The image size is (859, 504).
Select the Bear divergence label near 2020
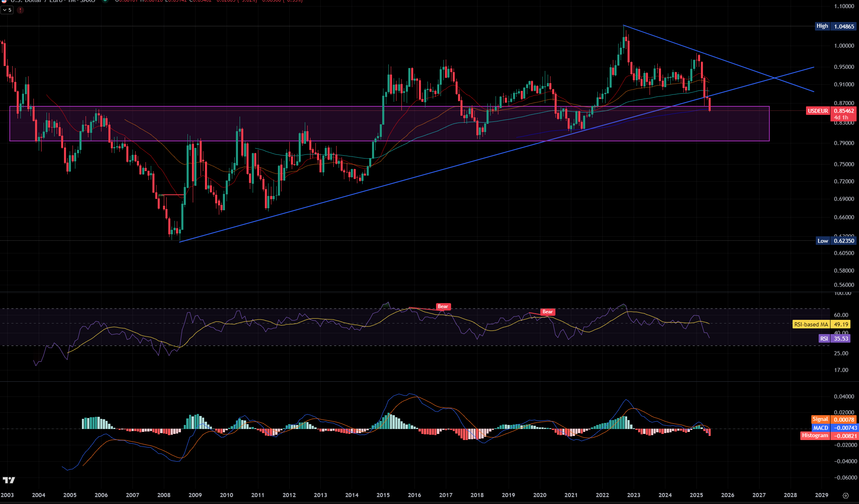(548, 312)
